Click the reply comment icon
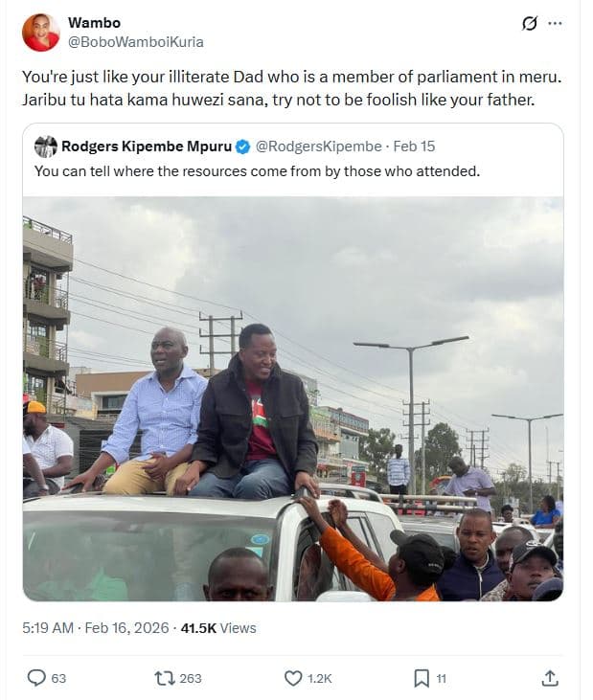Screen dimensions: 593x700 coord(36,678)
